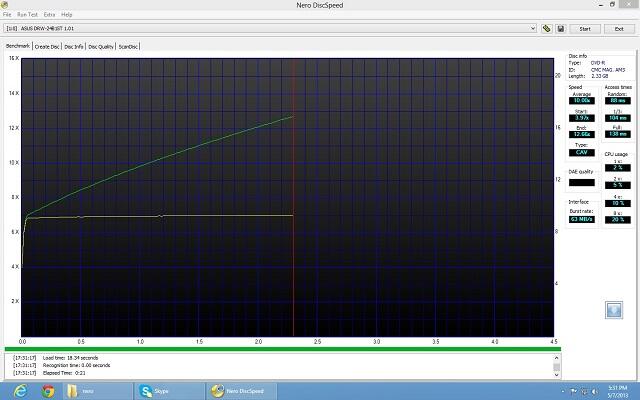Click the End speed value 12.66x

582,134
